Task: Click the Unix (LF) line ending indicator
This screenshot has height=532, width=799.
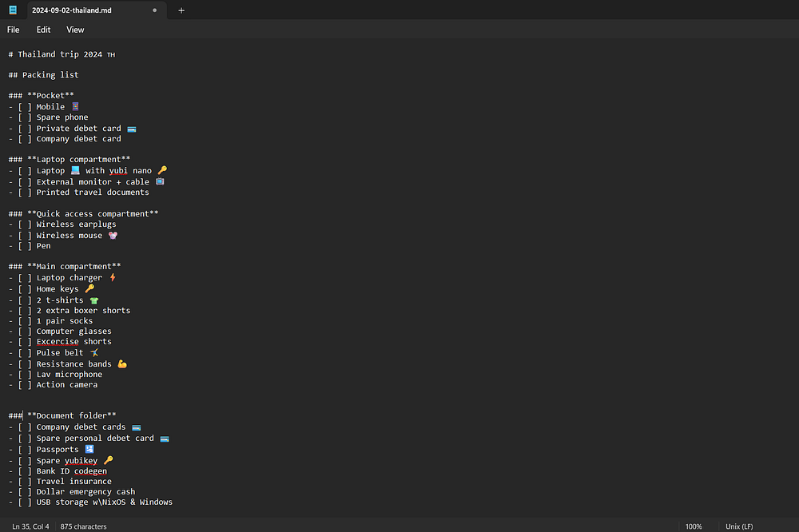Action: 739,526
